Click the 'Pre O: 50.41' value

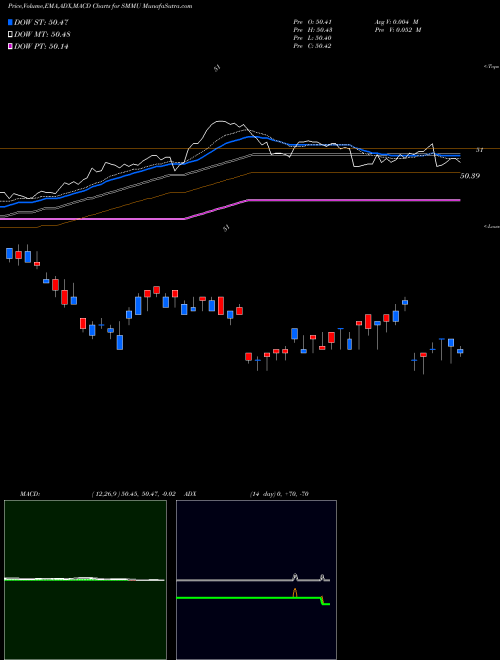[314, 22]
